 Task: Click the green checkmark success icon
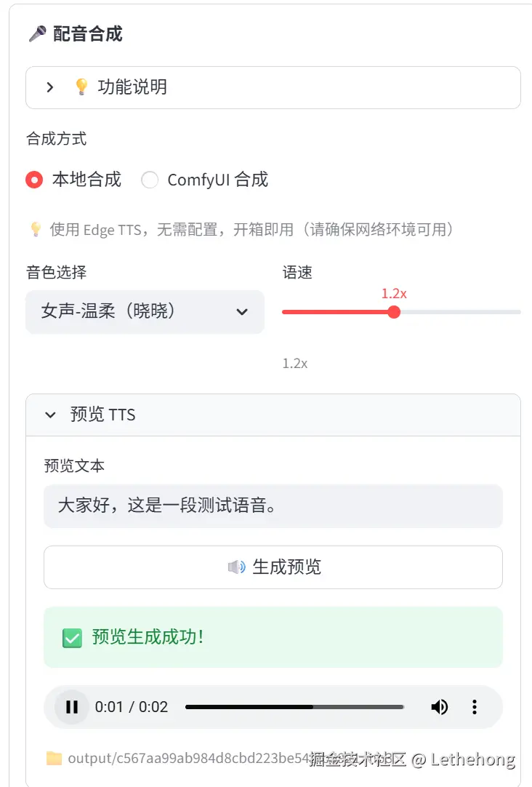click(72, 638)
